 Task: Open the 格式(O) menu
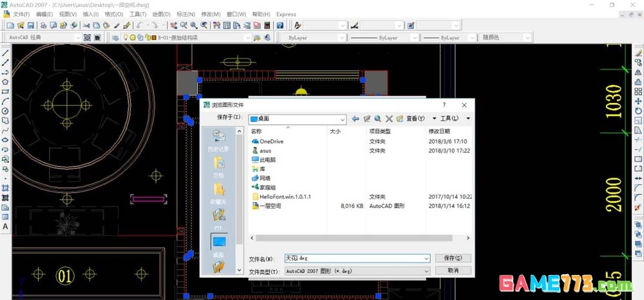114,14
